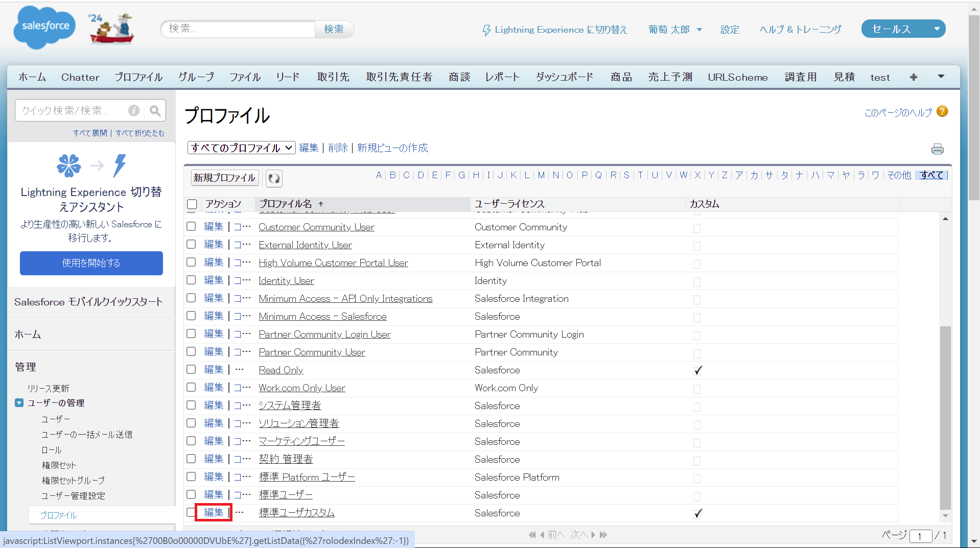This screenshot has width=980, height=548.
Task: Check the システム管理者 row checkbox
Action: [x=191, y=405]
